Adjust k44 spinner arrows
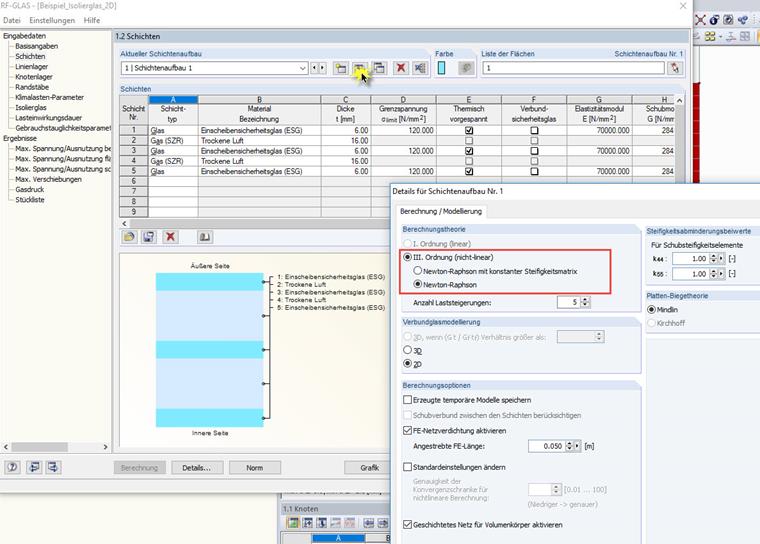Viewport: 760px width, 544px height. click(713, 259)
